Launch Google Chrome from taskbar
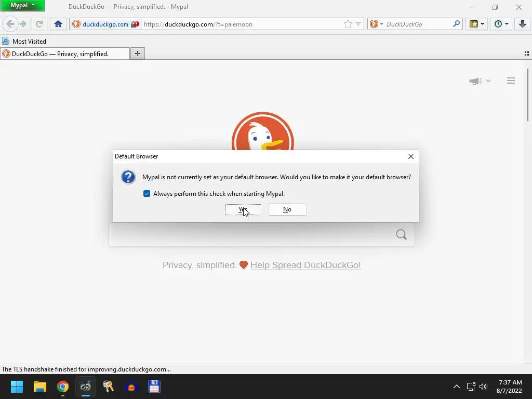 pos(63,387)
